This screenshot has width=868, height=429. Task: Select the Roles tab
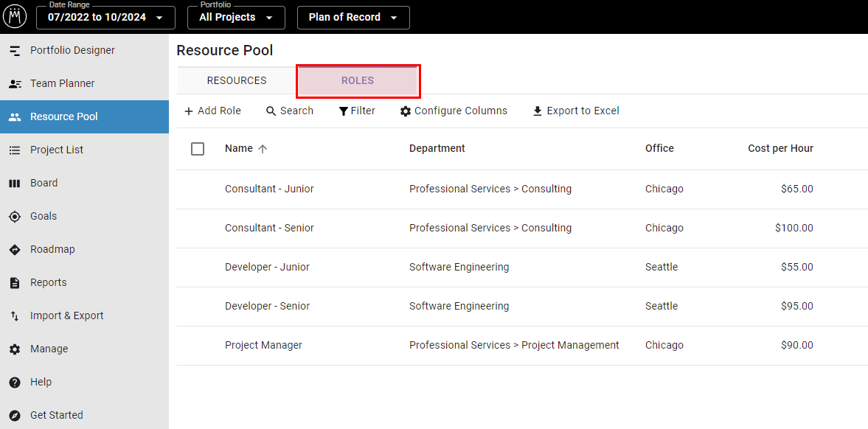(358, 81)
